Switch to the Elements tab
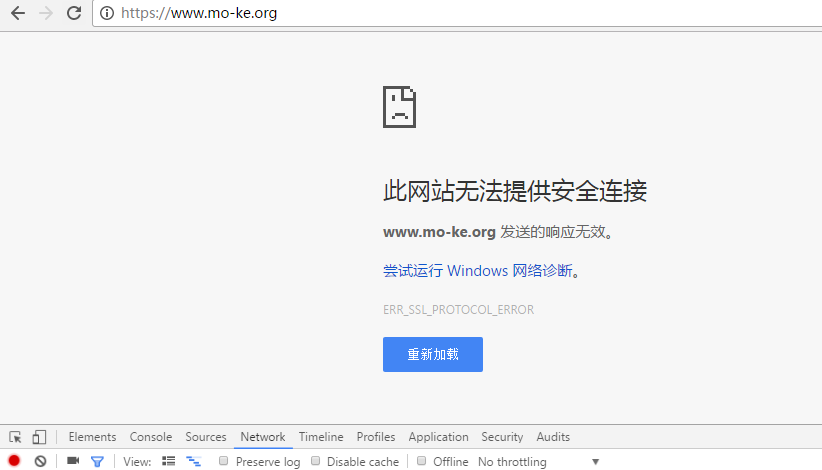Image resolution: width=822 pixels, height=470 pixels. tap(92, 436)
